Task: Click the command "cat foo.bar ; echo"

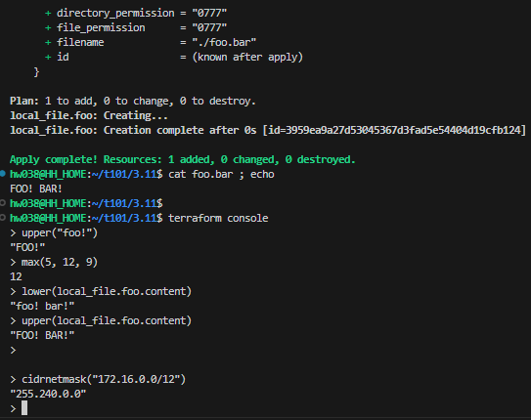Action: [221, 174]
